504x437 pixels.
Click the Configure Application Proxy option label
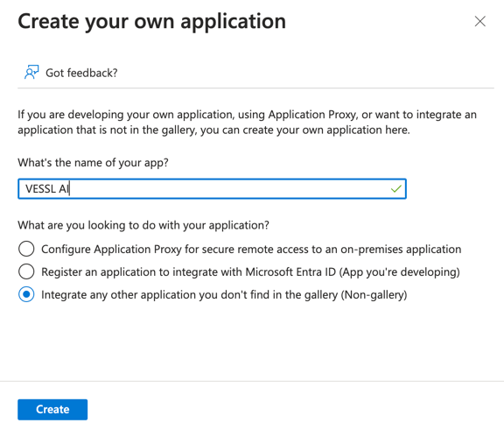(251, 250)
